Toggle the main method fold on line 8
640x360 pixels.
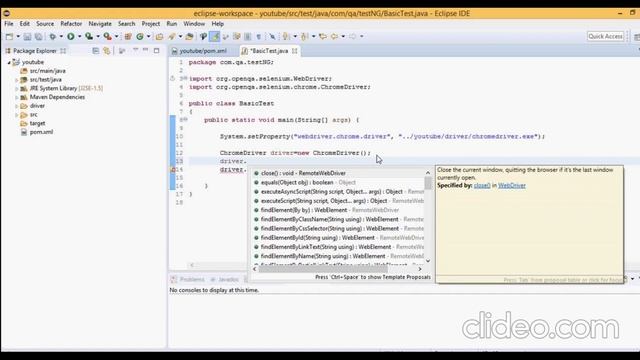[x=186, y=120]
